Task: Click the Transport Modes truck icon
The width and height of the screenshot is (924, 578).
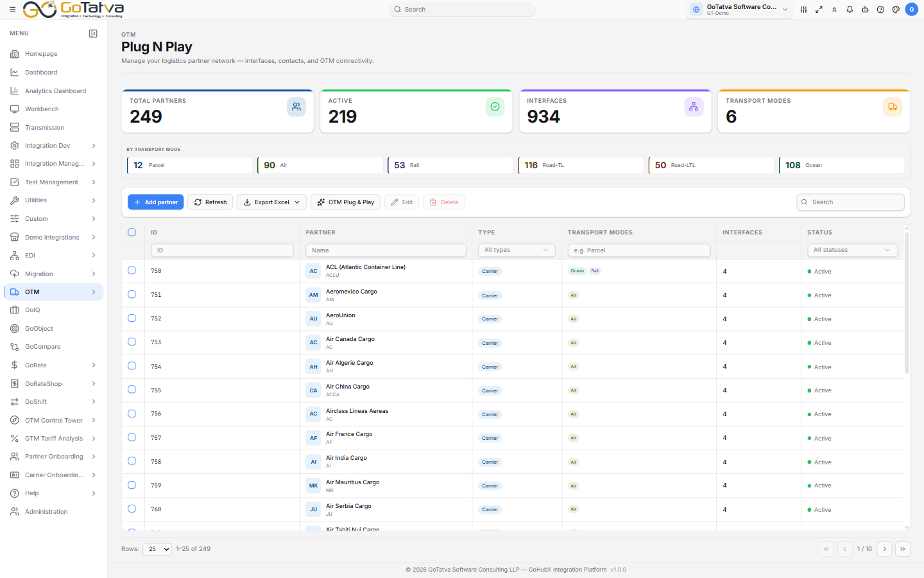Action: (x=893, y=107)
